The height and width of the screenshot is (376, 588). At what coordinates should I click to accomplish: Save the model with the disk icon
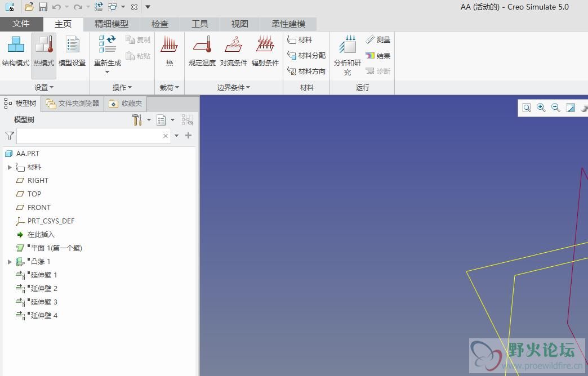[x=43, y=7]
